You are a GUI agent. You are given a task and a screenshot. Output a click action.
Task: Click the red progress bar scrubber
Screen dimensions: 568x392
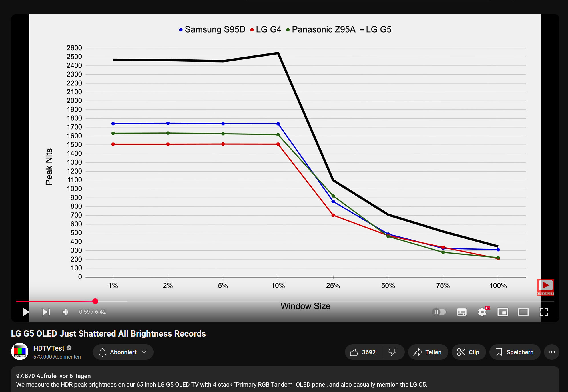point(95,301)
